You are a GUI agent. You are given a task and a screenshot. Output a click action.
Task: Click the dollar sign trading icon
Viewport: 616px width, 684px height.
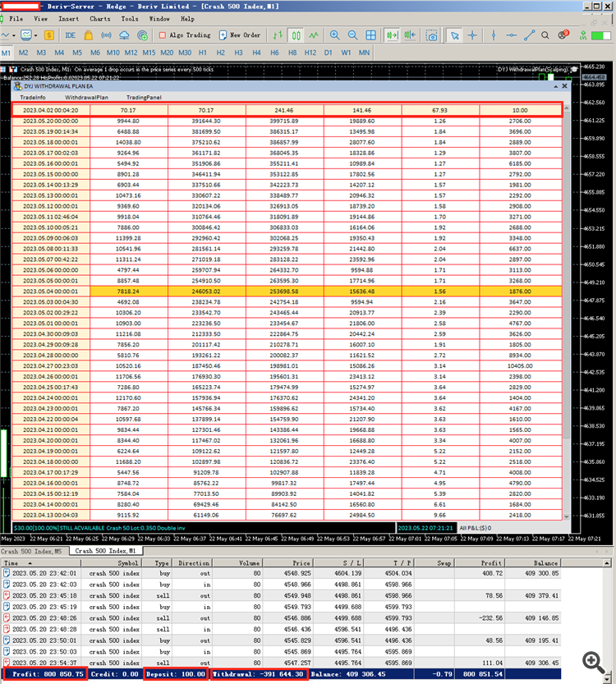49,35
